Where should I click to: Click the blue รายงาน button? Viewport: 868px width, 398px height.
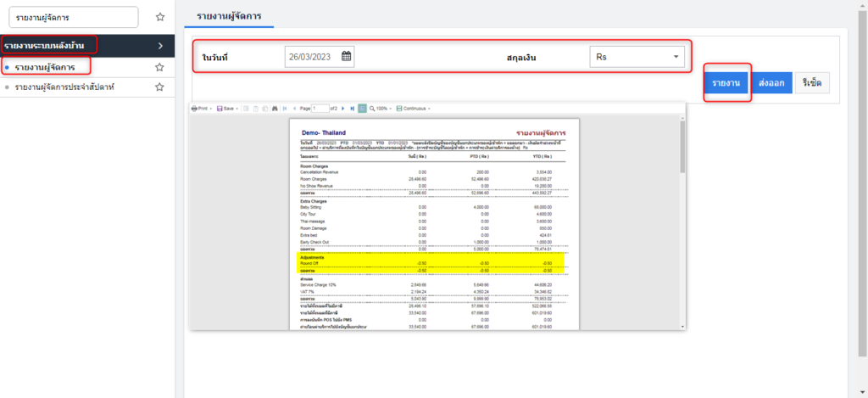click(726, 82)
